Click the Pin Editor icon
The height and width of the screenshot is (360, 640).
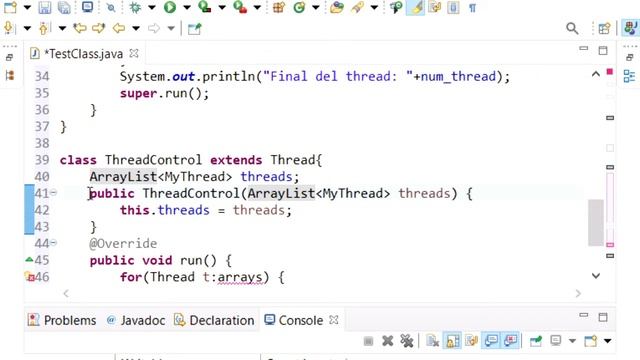194,29
